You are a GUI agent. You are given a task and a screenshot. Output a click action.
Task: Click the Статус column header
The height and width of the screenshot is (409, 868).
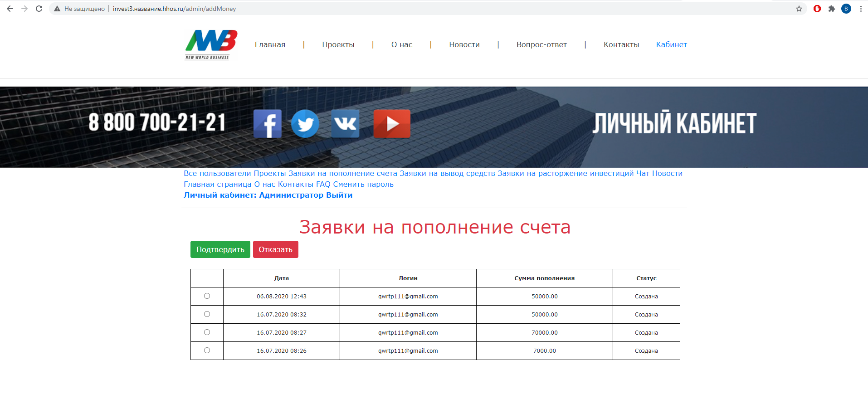[x=646, y=278]
